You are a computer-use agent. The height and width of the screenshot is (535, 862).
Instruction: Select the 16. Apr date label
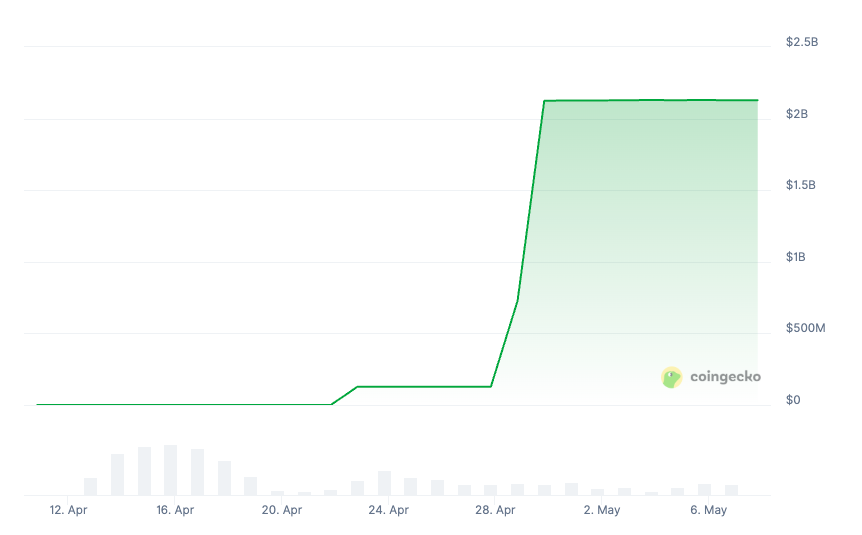[x=175, y=510]
